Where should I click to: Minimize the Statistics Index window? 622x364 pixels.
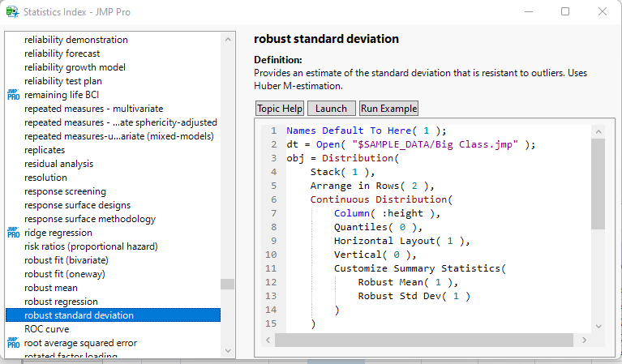[x=529, y=12]
